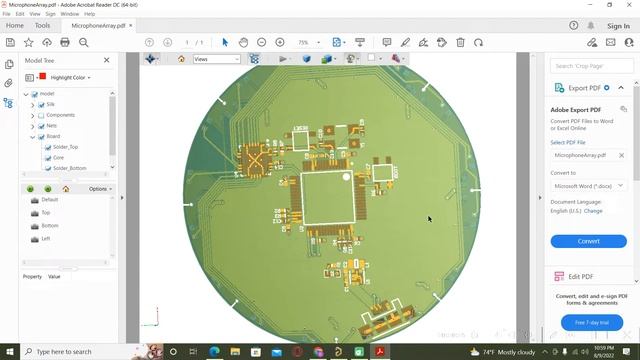Expand the Silk tree node
Viewport: 640px width, 360px height.
tap(33, 105)
